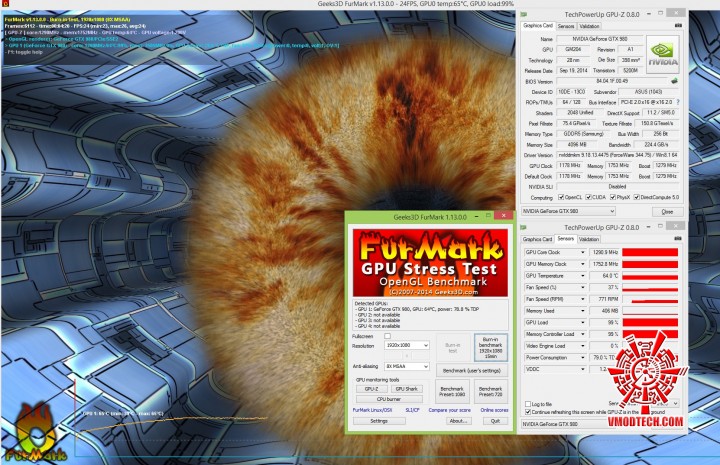The height and width of the screenshot is (465, 720).
Task: Open Validation tab in lower GPU-Z window
Action: coord(589,239)
